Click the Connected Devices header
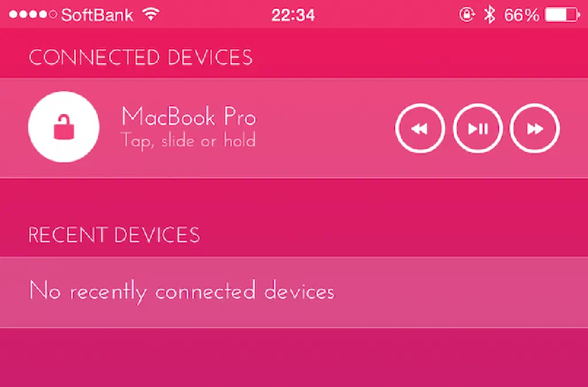The width and height of the screenshot is (588, 387). (141, 57)
